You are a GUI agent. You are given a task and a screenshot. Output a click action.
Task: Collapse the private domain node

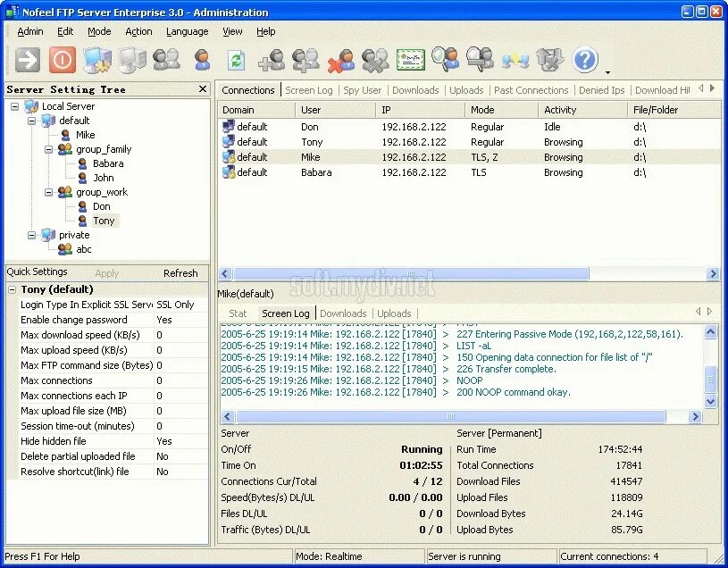[x=31, y=235]
